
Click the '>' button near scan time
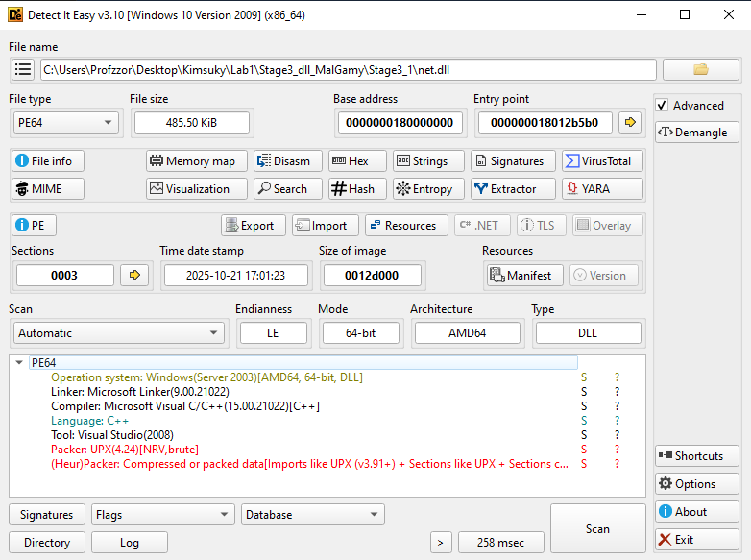[x=441, y=543]
